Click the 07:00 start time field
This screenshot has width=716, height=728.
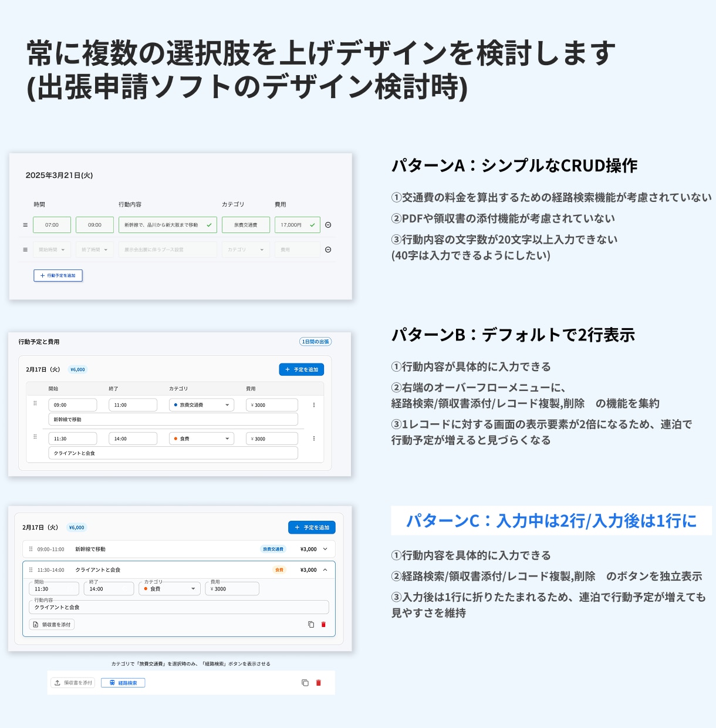(x=52, y=225)
